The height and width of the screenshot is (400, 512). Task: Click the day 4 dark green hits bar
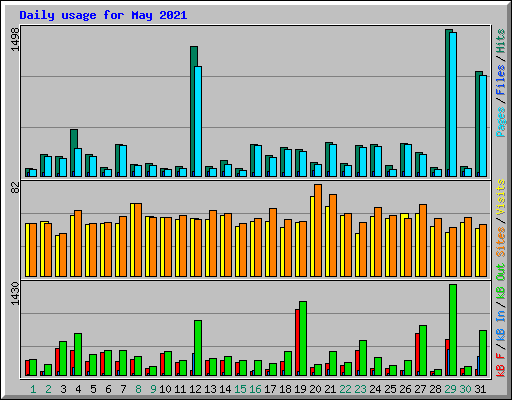click(x=73, y=153)
